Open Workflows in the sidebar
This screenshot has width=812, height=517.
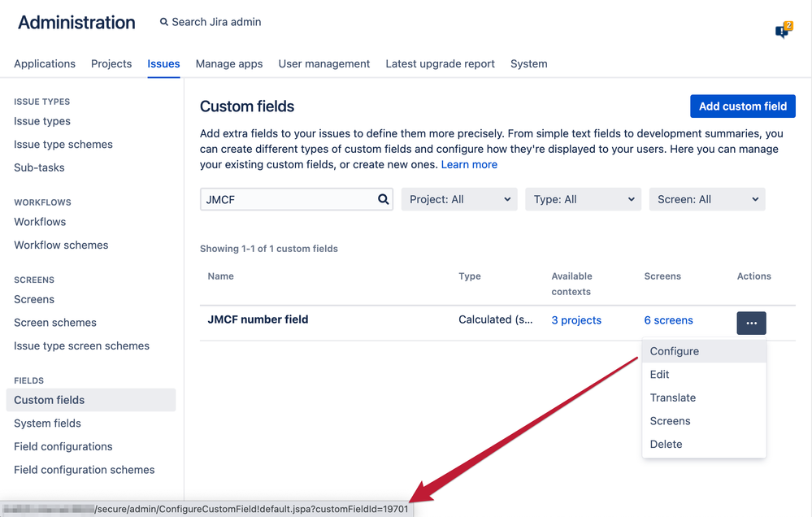click(x=40, y=222)
